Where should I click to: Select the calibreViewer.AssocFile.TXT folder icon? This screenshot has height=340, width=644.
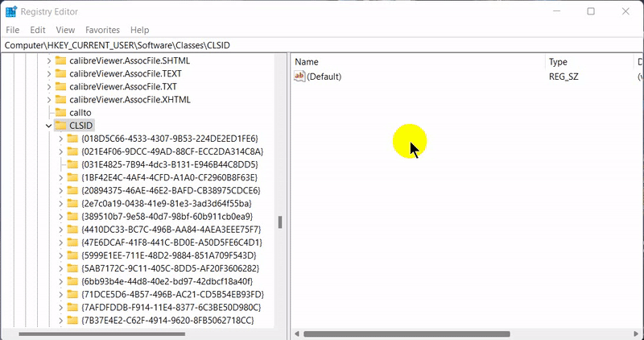click(x=60, y=87)
